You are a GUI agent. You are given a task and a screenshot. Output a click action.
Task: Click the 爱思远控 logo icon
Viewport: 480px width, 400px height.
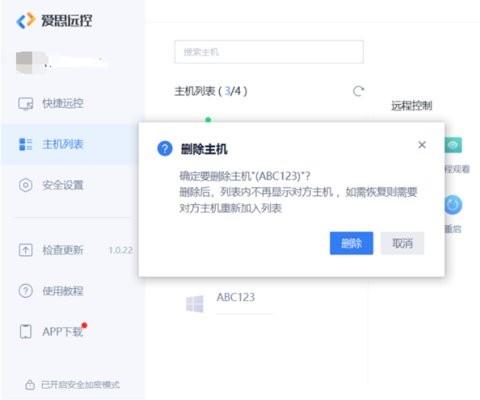26,21
